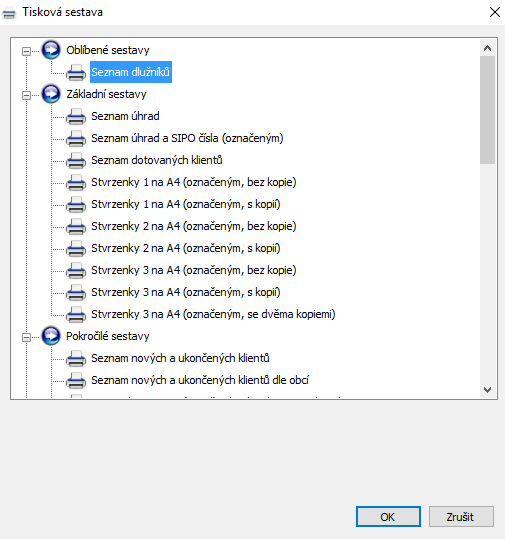Click the arrow icon of Oblíbené sestavy
This screenshot has height=539, width=505.
(x=51, y=50)
